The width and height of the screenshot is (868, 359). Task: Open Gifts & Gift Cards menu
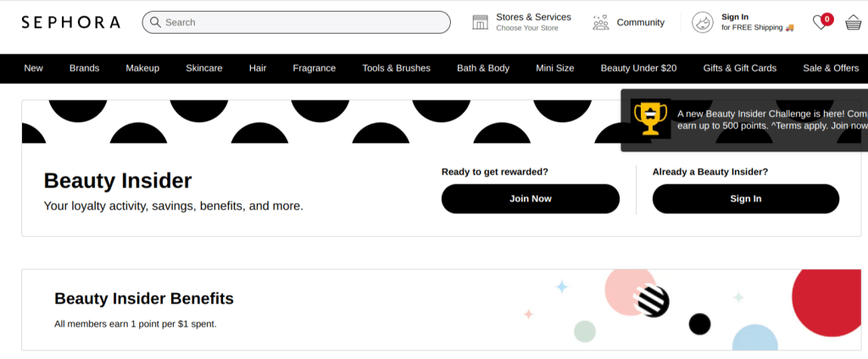coord(739,68)
